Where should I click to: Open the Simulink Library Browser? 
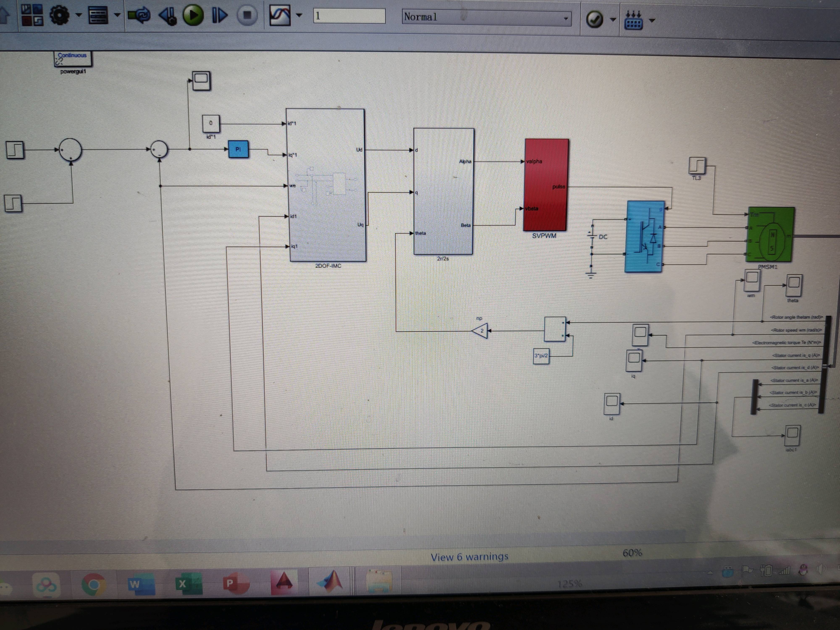[x=32, y=15]
